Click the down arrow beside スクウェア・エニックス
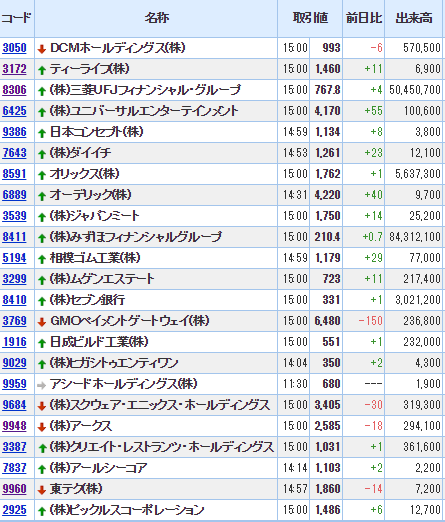The width and height of the screenshot is (445, 522). coord(42,406)
